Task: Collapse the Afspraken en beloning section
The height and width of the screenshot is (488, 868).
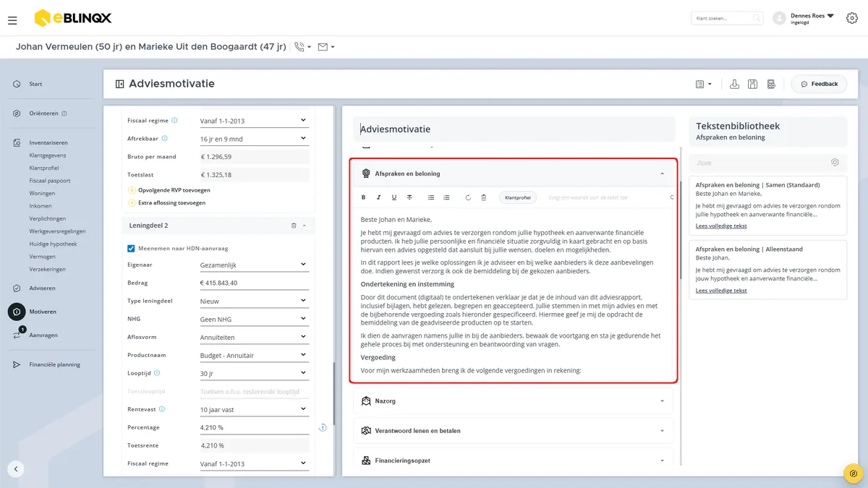Action: coord(663,174)
